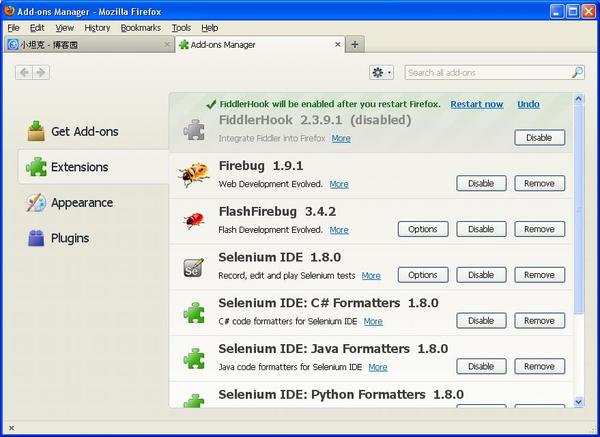Screen dimensions: 600x437
Task: Click the Firebug bug icon
Action: tap(193, 175)
